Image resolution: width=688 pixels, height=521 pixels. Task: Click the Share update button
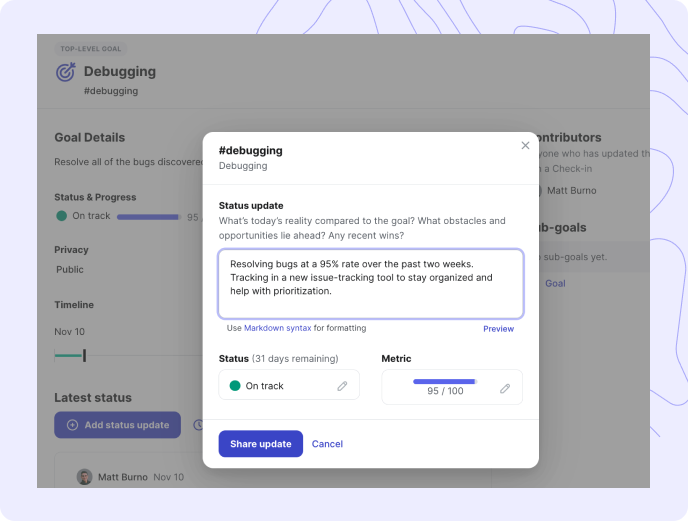[x=261, y=444]
